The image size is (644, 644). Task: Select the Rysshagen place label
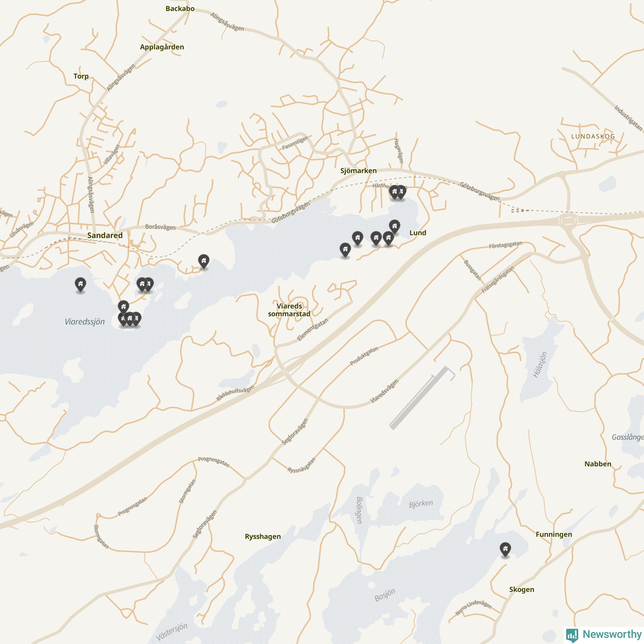[263, 537]
